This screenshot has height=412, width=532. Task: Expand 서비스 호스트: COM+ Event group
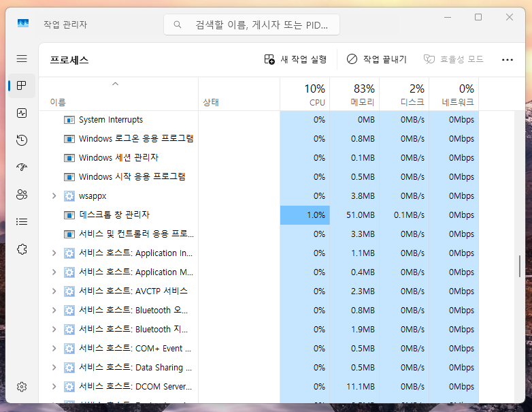pos(54,349)
